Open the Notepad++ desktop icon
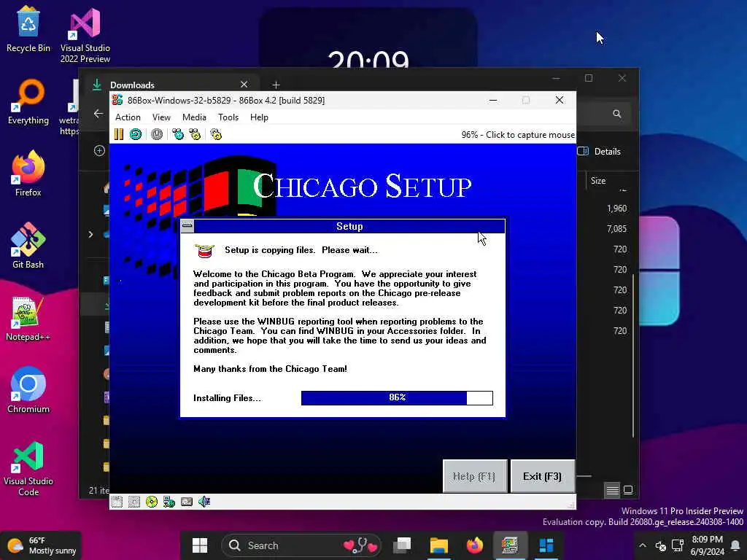This screenshot has height=560, width=747. click(28, 319)
